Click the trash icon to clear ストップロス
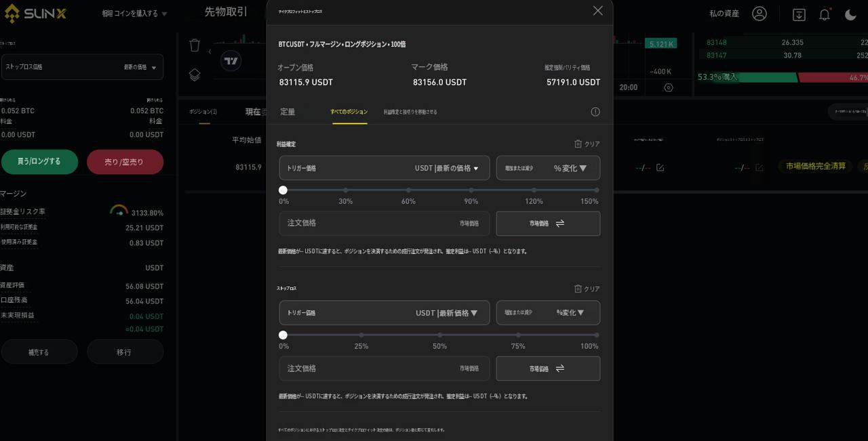Viewport: 868px width, 441px height. click(578, 289)
